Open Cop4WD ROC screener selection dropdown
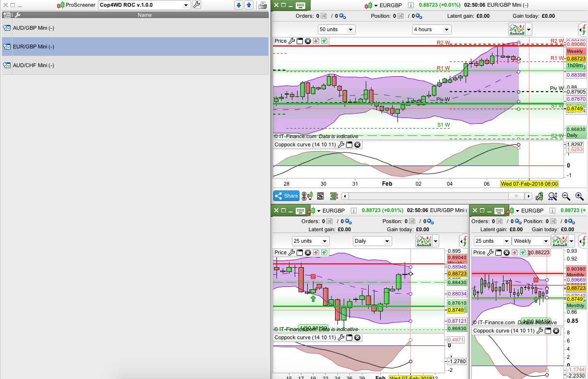588x379 pixels. (x=144, y=5)
